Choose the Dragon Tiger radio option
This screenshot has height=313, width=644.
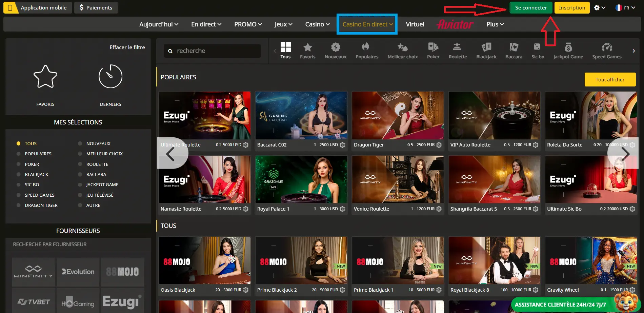click(19, 206)
